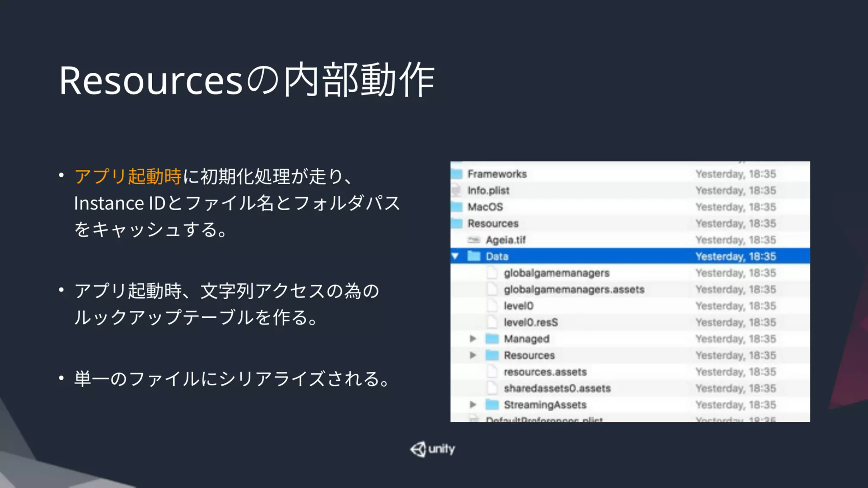Select the highlighted Data folder name
868x488 pixels.
point(497,256)
